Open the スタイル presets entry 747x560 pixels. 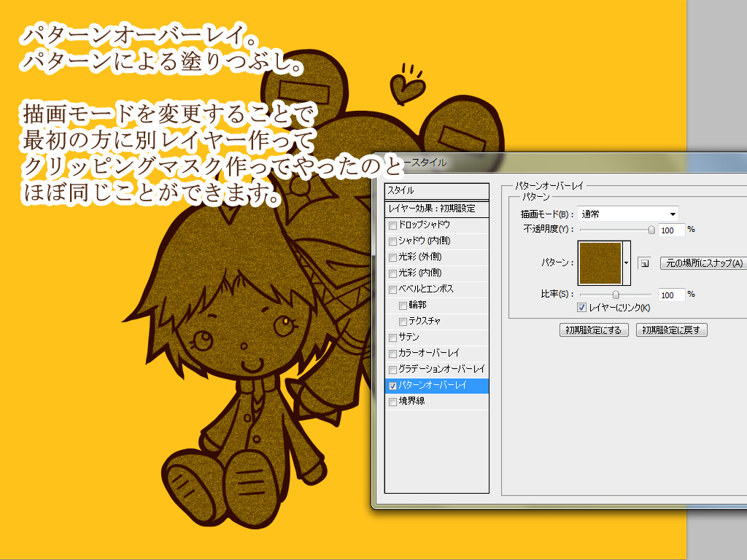tap(436, 190)
